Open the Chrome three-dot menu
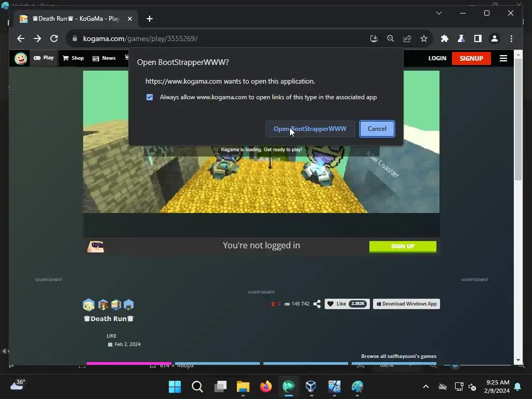Viewport: 532px width, 399px height. (x=511, y=38)
